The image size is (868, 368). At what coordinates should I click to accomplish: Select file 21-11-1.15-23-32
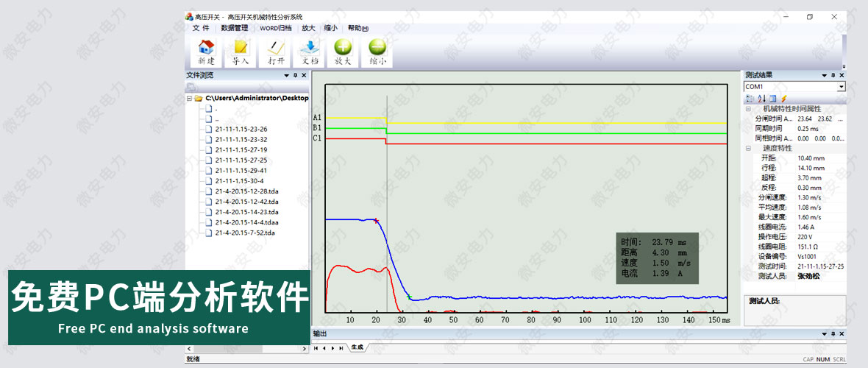241,140
